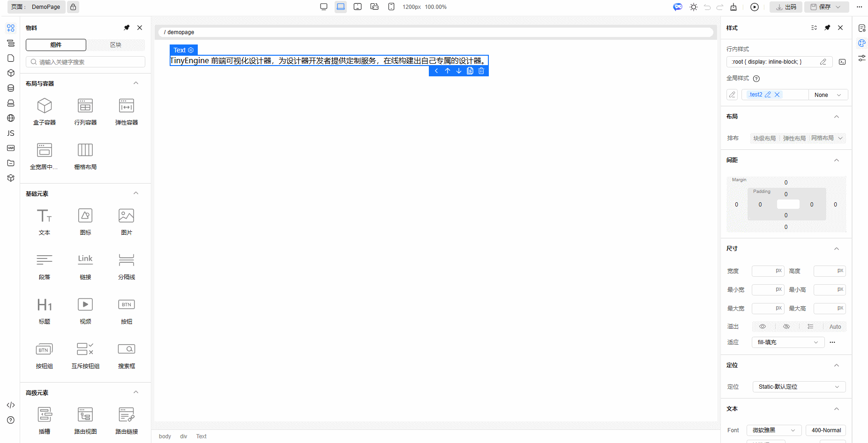Click the lock icon next to DemoPage

click(x=73, y=7)
